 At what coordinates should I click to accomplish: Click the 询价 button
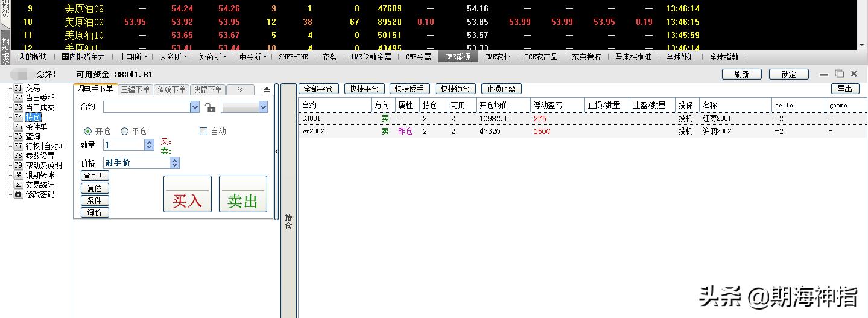[x=95, y=212]
